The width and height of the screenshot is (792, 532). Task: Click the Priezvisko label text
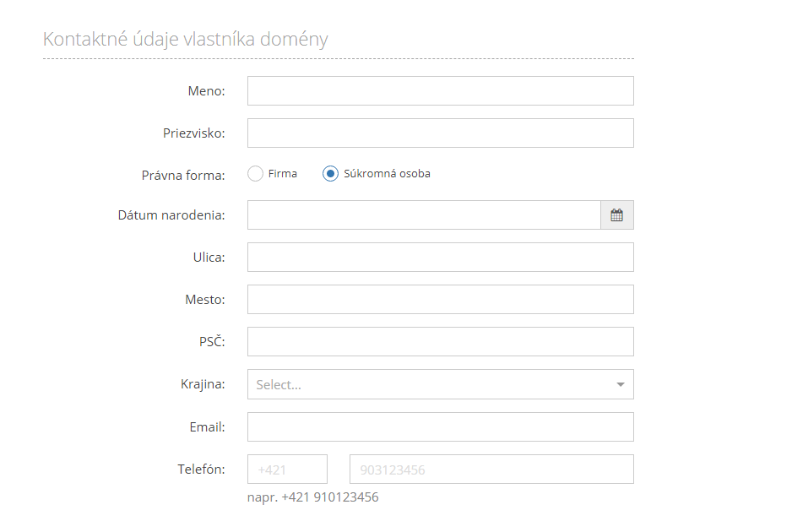click(194, 133)
